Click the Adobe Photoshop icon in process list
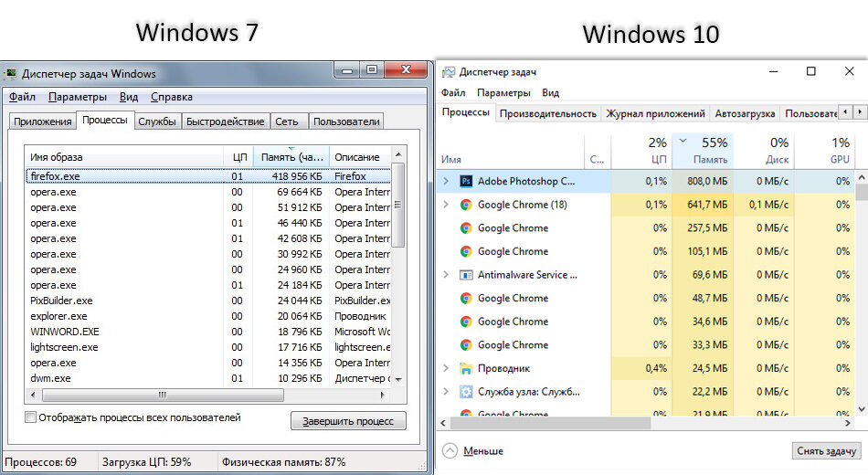 pos(466,181)
